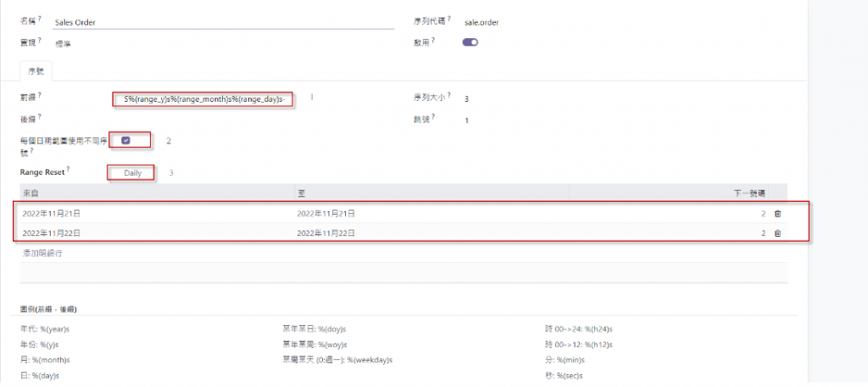Click next number in the 11月22日 row
The image size is (868, 387).
(763, 233)
